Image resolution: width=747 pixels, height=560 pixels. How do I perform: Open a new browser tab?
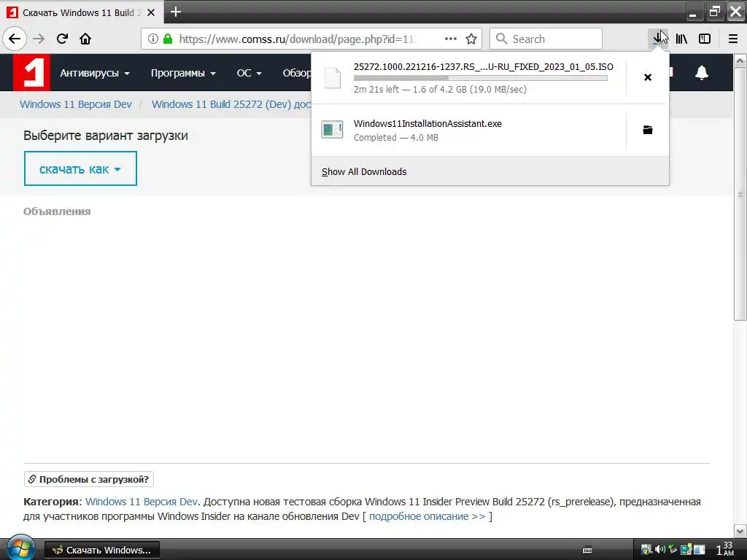tap(176, 12)
